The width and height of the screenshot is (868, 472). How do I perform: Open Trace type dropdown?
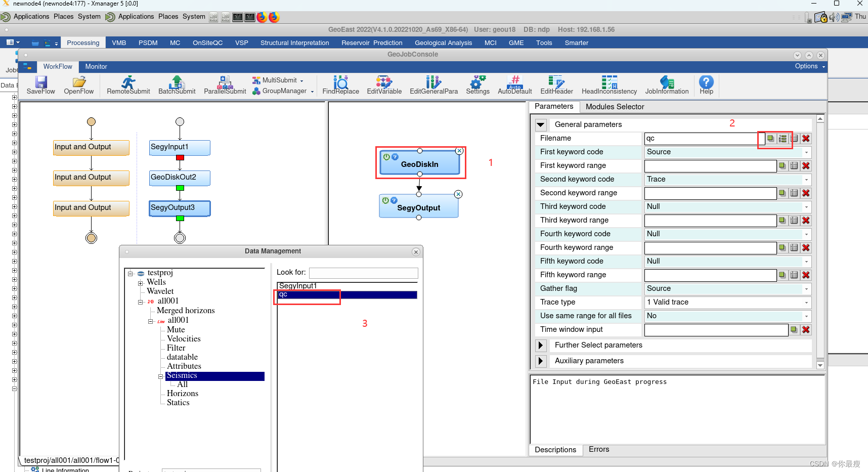(806, 303)
